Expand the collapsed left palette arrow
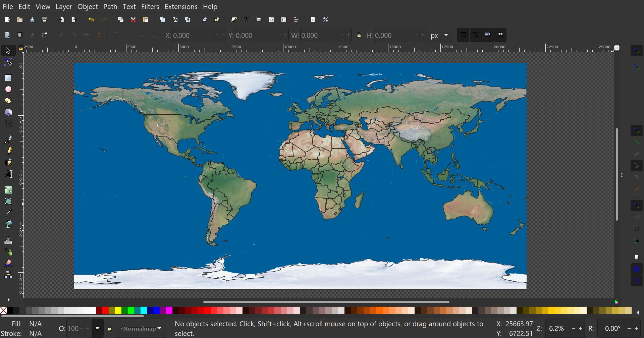This screenshot has width=644, height=338. pos(8,299)
